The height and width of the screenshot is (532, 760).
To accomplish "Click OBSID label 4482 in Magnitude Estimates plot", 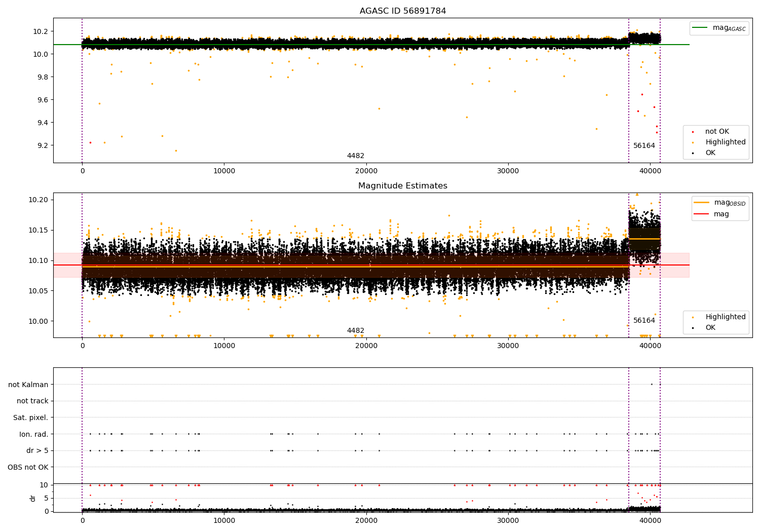I will pos(355,331).
